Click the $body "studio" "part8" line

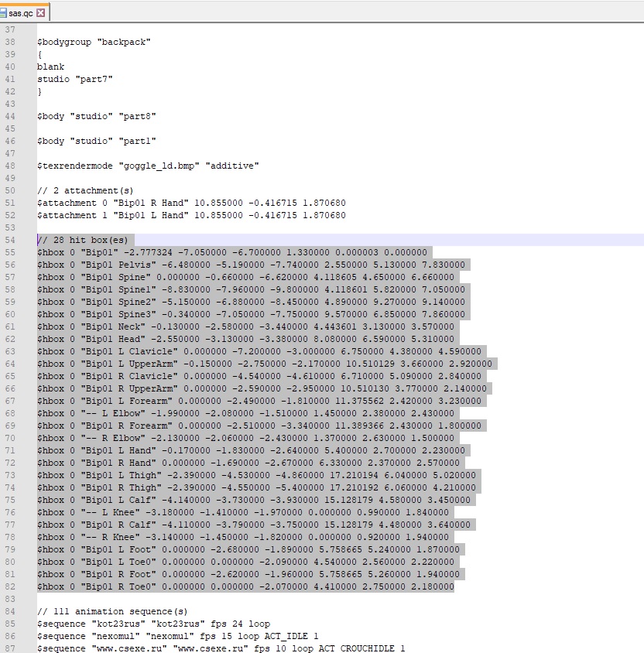(x=97, y=116)
